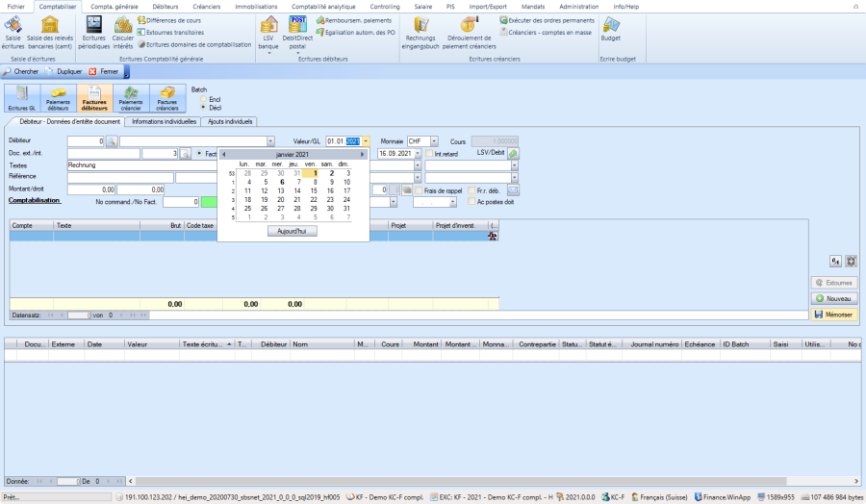Open Ecritures périodiques
The image size is (866, 504).
tap(94, 33)
